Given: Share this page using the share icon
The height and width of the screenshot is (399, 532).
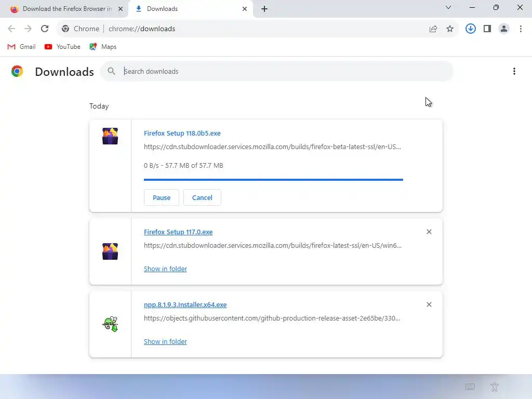Looking at the screenshot, I should point(433,29).
